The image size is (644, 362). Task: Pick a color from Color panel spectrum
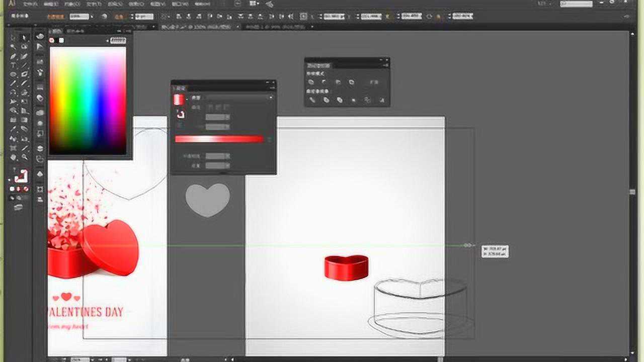(88, 101)
